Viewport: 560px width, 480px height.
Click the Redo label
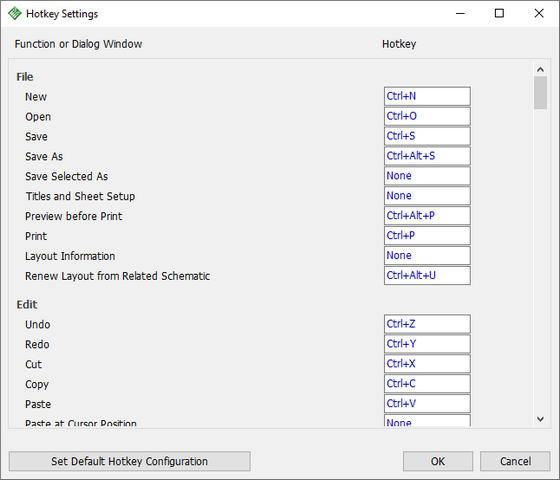click(x=37, y=345)
